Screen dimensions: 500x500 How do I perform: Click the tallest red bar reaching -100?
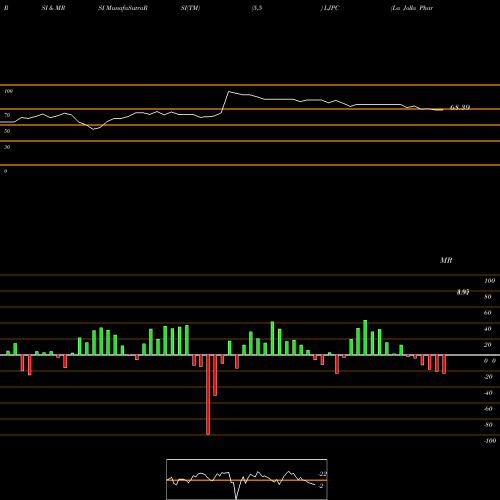click(x=208, y=395)
